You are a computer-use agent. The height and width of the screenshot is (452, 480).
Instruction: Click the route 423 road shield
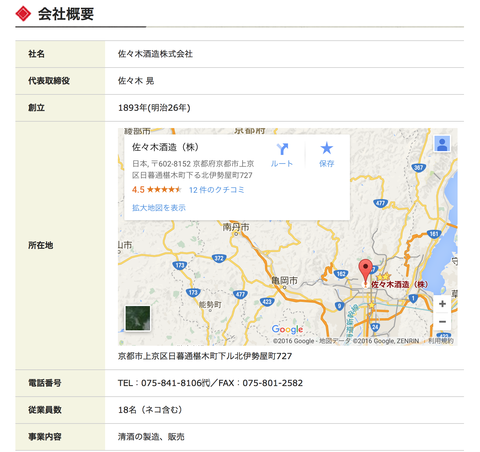point(267,302)
